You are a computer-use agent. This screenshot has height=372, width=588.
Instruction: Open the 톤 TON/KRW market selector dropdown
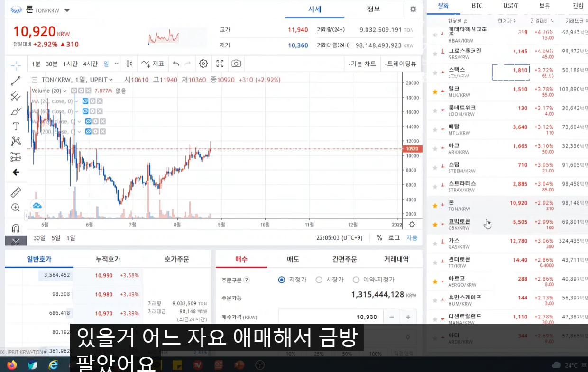pyautogui.click(x=67, y=10)
